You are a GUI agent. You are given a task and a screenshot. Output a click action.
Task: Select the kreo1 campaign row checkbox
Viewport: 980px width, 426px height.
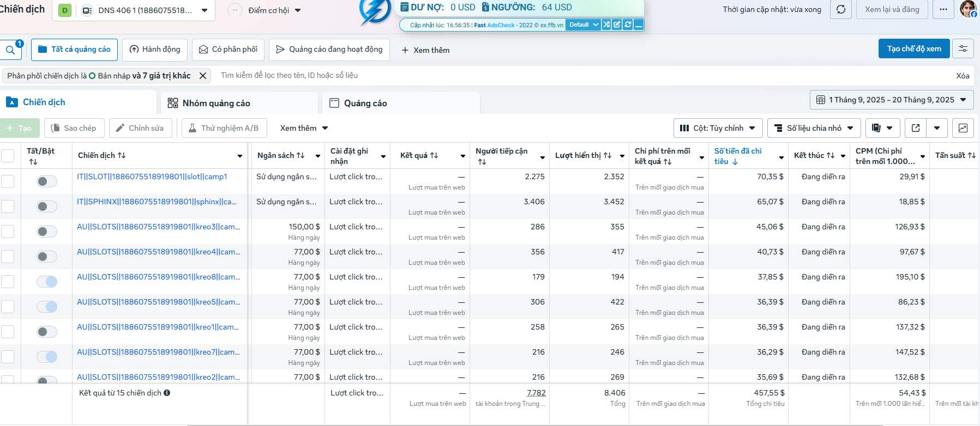[8, 332]
